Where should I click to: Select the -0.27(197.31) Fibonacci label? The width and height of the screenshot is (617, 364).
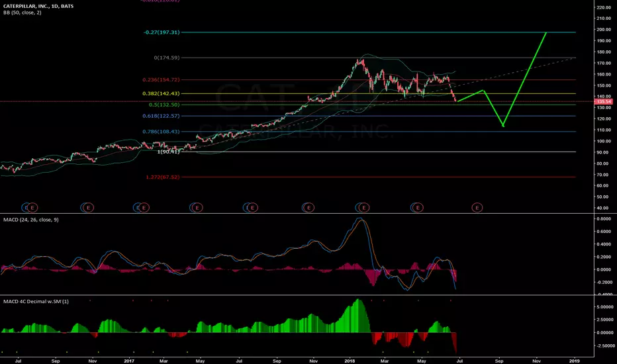tap(162, 32)
